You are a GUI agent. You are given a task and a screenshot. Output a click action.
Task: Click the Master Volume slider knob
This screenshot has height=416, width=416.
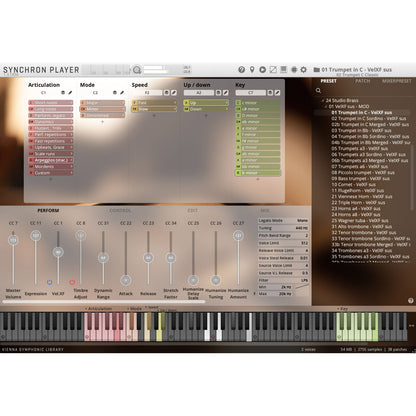[x=13, y=240]
